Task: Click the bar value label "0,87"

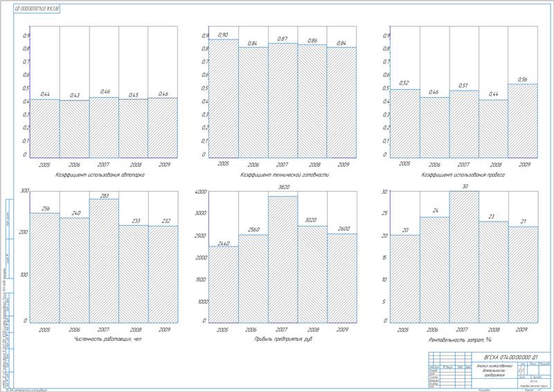Action: click(x=283, y=39)
